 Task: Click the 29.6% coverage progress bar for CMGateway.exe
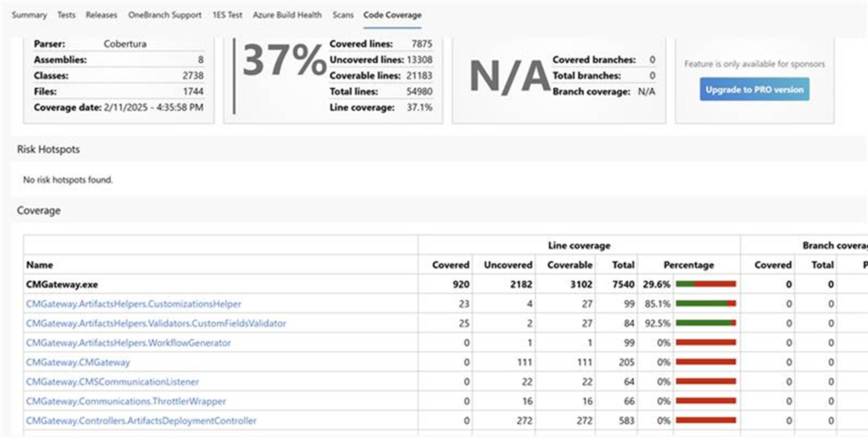pos(706,284)
